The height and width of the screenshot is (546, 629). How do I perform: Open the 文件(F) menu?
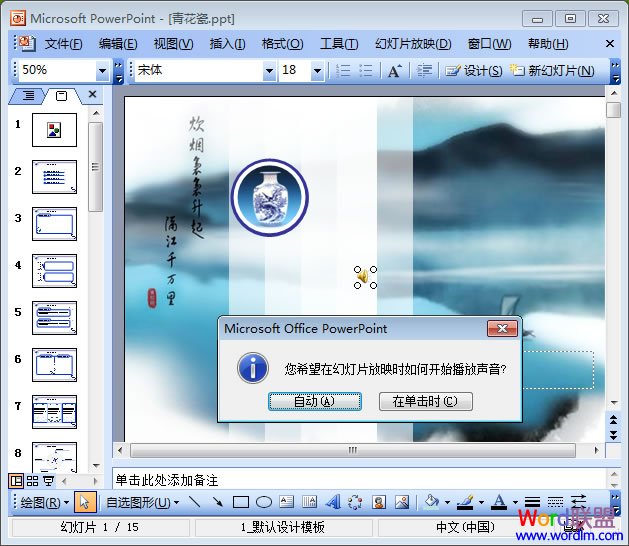(x=63, y=44)
